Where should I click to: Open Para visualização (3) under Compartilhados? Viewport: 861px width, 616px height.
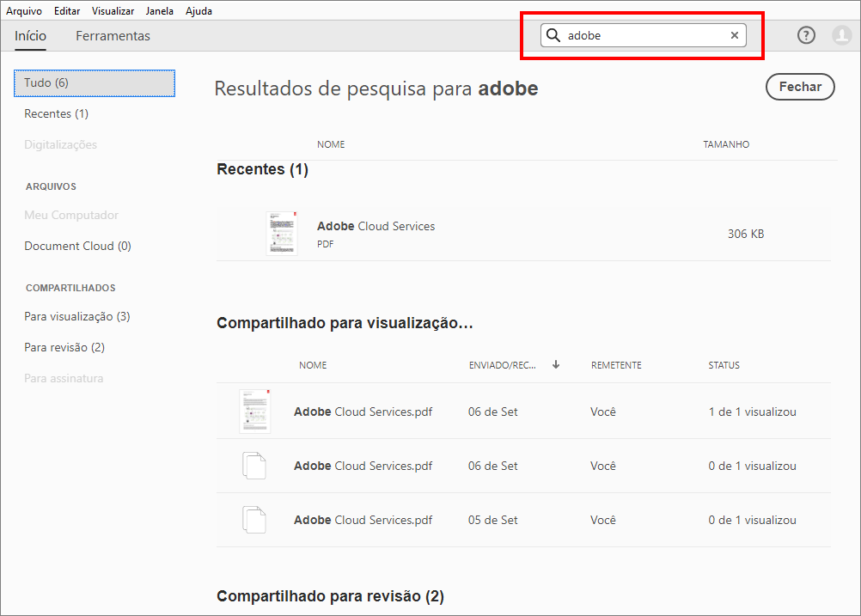click(77, 316)
